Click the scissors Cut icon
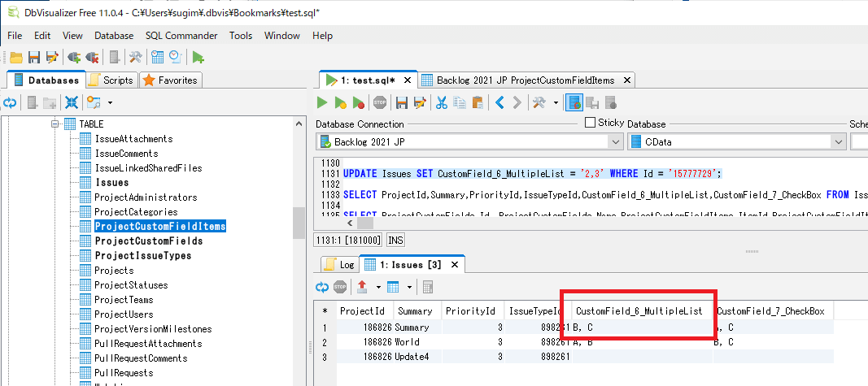This screenshot has height=386, width=868. tap(441, 103)
